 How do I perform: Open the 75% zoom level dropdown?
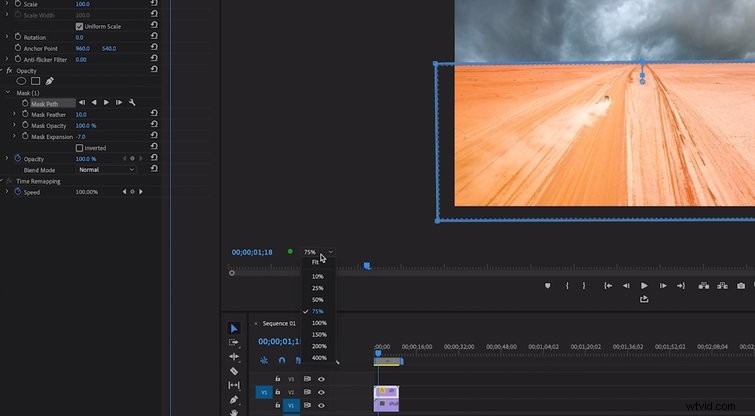pyautogui.click(x=317, y=252)
